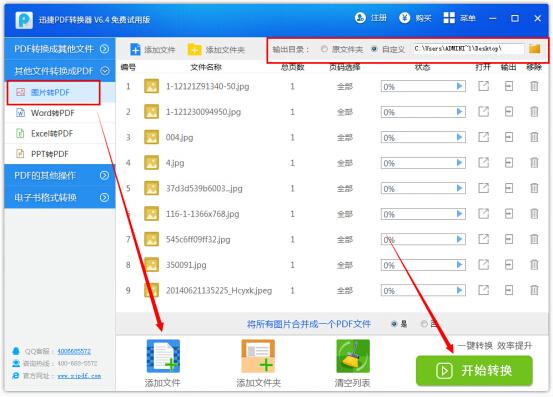Click 全部 page selection for 37d3d539b6003..jpg

(x=345, y=189)
